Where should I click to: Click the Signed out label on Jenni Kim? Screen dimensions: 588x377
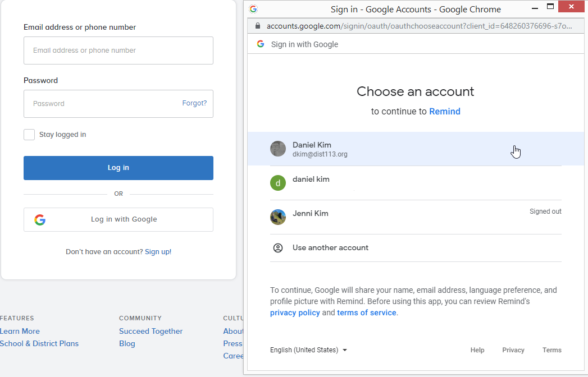coord(545,212)
